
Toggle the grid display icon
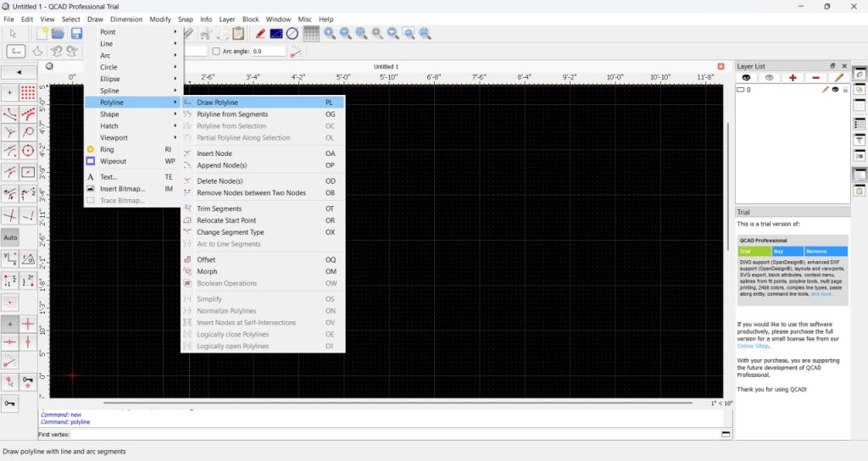311,33
